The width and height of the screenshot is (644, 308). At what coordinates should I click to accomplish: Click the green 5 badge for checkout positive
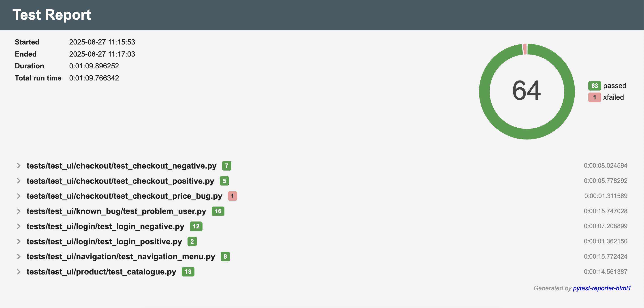coord(224,181)
